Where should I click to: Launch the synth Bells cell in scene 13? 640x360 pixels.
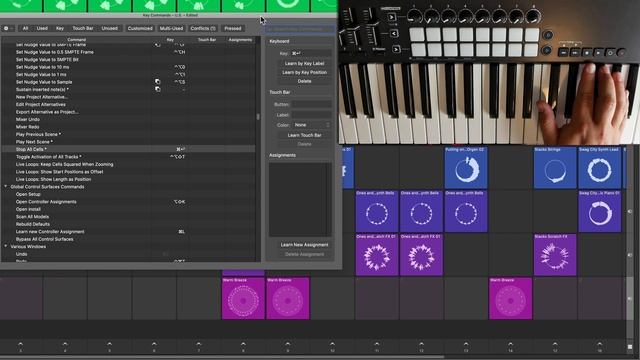[466, 211]
